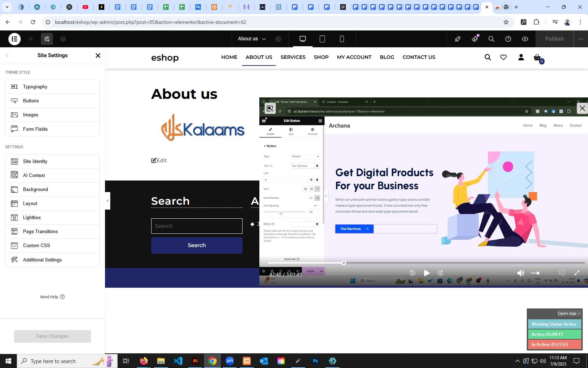The image size is (588, 368).
Task: Open the Buttons theme style
Action: [x=52, y=101]
